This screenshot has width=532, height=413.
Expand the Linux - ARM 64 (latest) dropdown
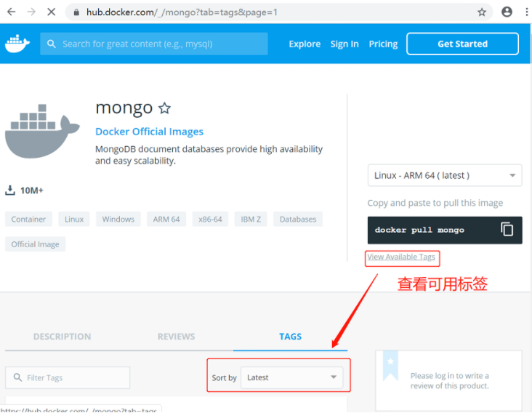pyautogui.click(x=445, y=175)
